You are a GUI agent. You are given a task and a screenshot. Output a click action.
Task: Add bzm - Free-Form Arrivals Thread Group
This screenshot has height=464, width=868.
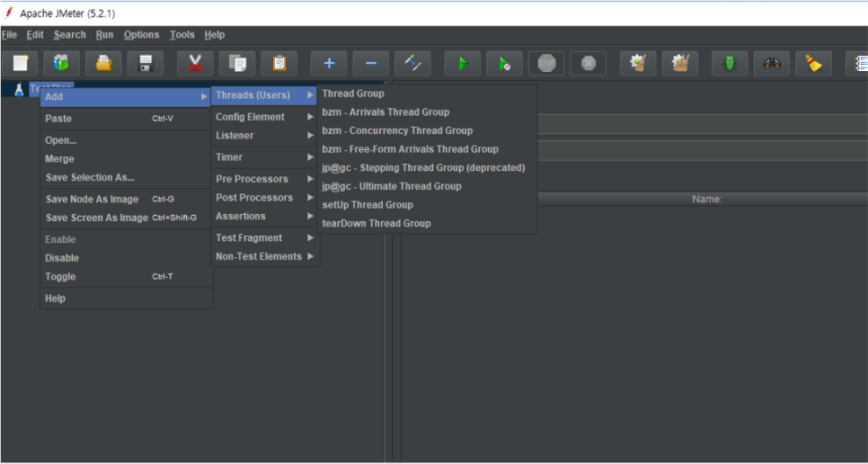[427, 149]
